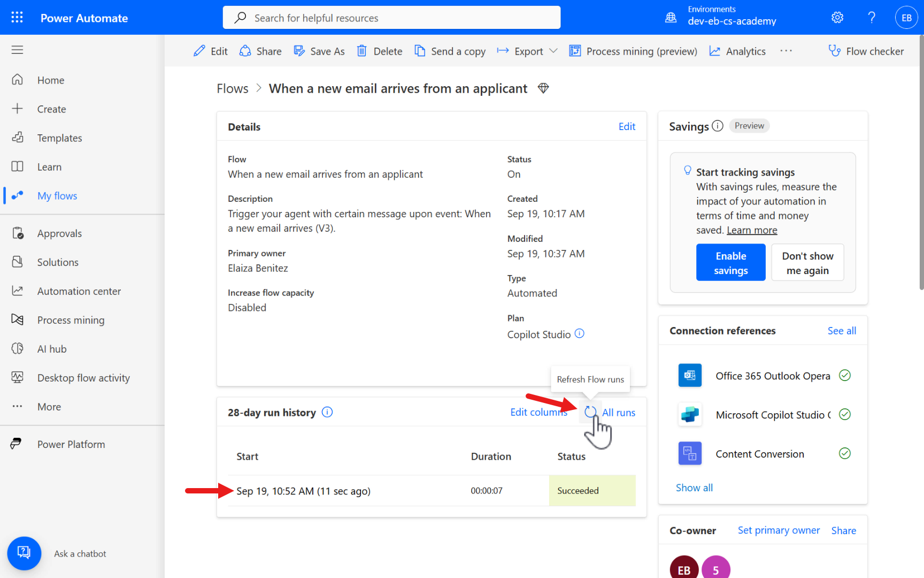Viewport: 924px width, 578px height.
Task: Open the toolbar overflow ellipsis menu
Action: click(786, 51)
